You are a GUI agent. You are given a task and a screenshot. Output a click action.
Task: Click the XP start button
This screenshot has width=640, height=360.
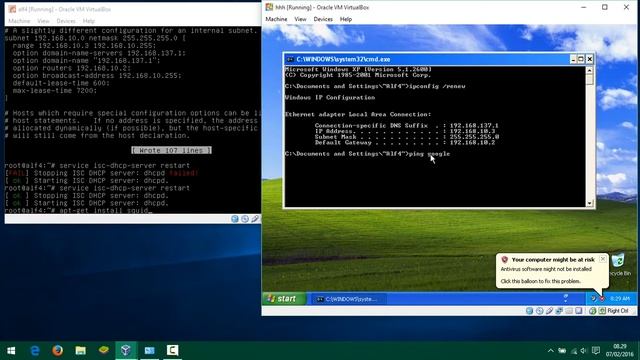[284, 299]
